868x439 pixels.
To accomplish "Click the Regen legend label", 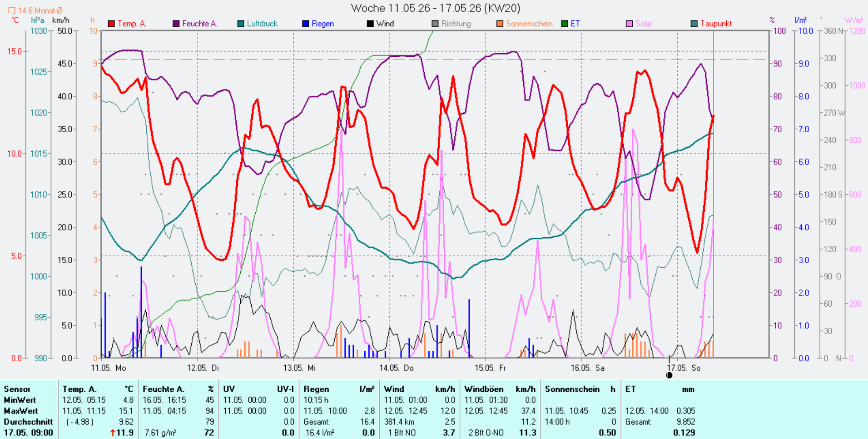I will [322, 24].
